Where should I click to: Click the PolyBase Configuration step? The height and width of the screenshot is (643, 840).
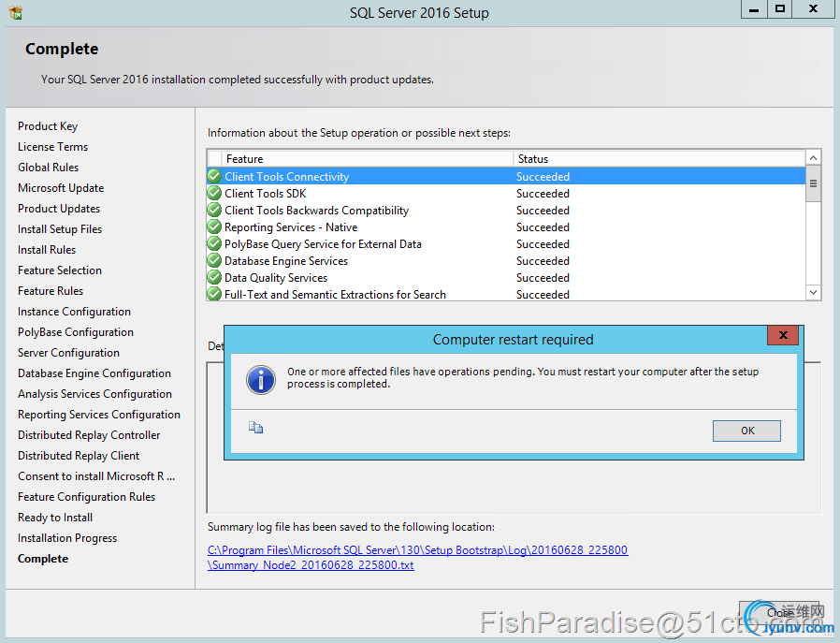pyautogui.click(x=76, y=332)
